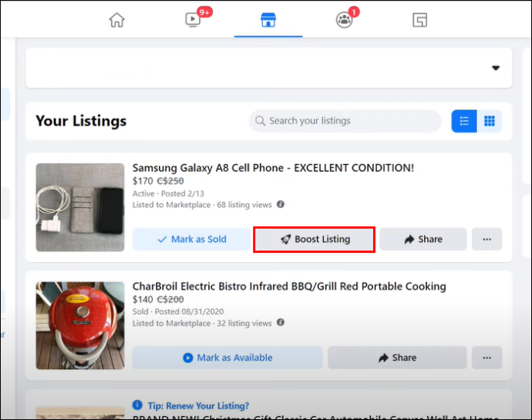Open the Watch video tab
The height and width of the screenshot is (420, 532).
(193, 20)
